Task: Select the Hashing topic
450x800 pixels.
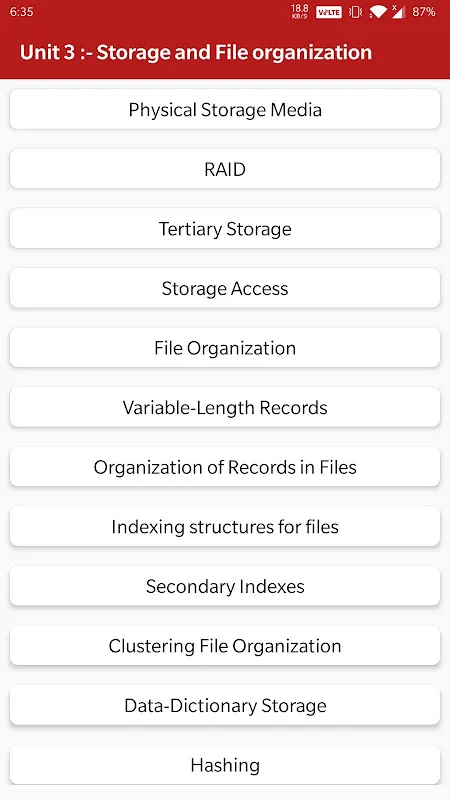Action: click(225, 765)
